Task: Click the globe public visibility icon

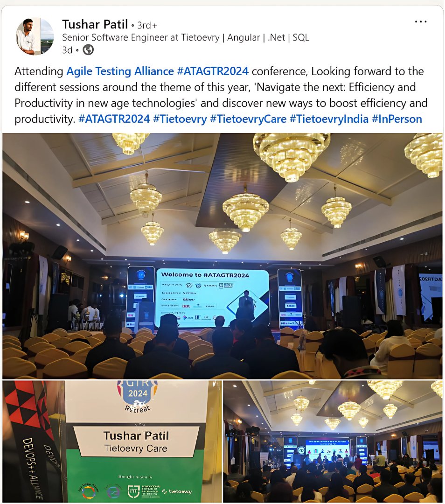Action: tap(88, 50)
